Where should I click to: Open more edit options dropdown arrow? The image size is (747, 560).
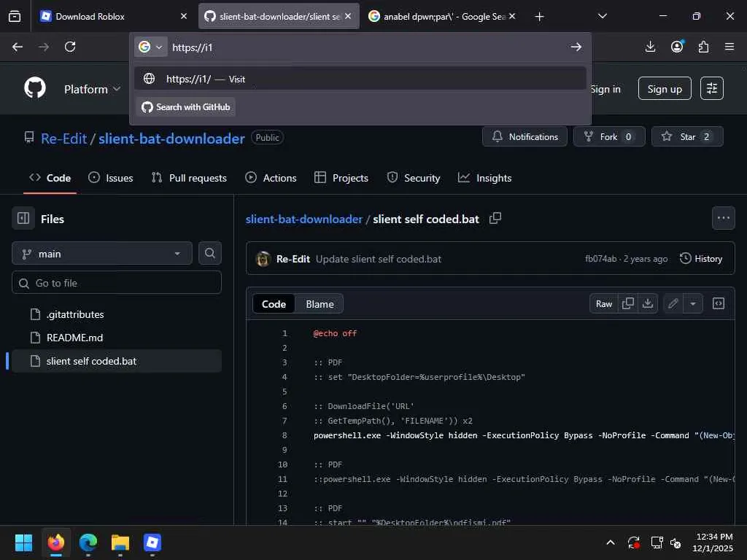tap(693, 303)
